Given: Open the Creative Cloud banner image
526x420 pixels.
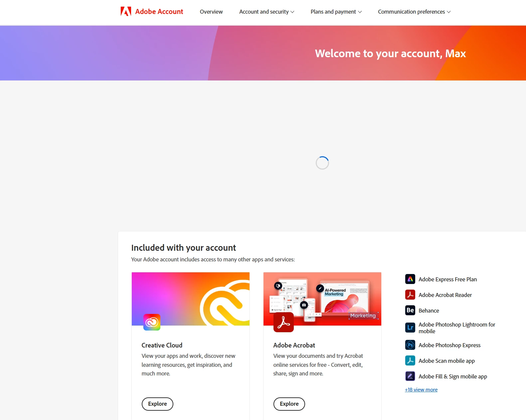Looking at the screenshot, I should [191, 299].
